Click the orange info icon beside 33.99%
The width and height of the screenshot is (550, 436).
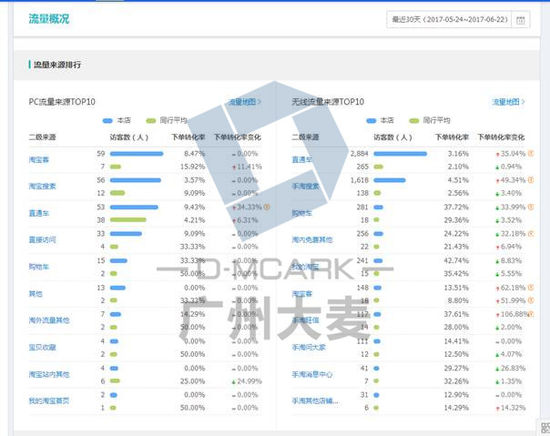tap(531, 207)
